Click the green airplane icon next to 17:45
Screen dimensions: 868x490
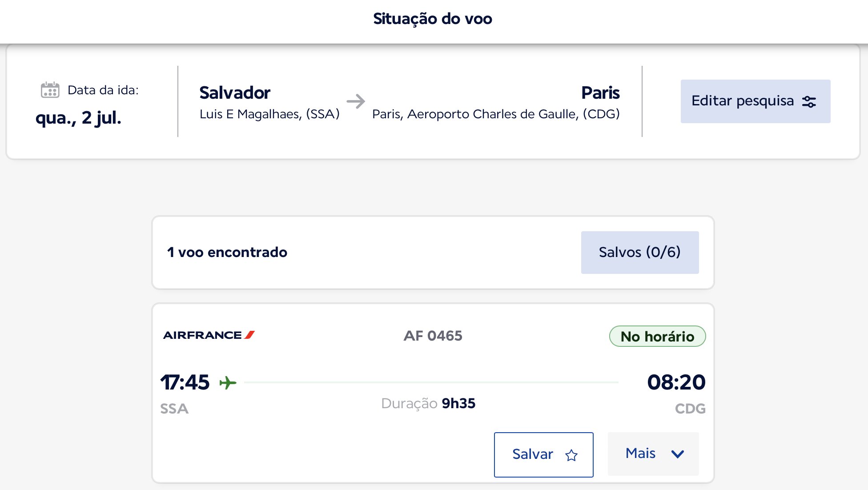[228, 382]
